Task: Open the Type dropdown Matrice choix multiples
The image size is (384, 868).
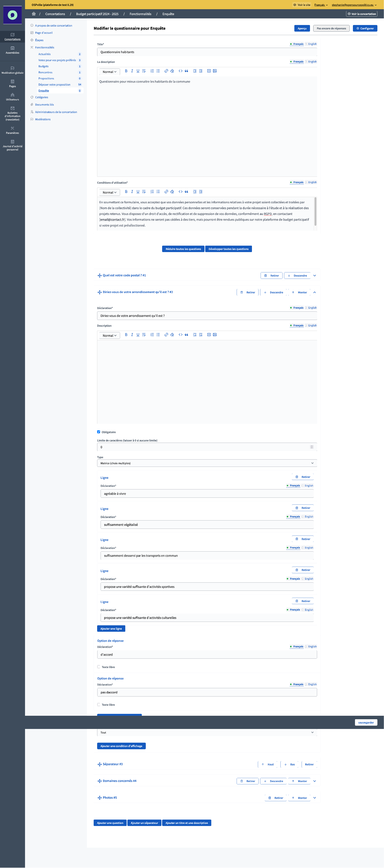Action: [x=207, y=463]
